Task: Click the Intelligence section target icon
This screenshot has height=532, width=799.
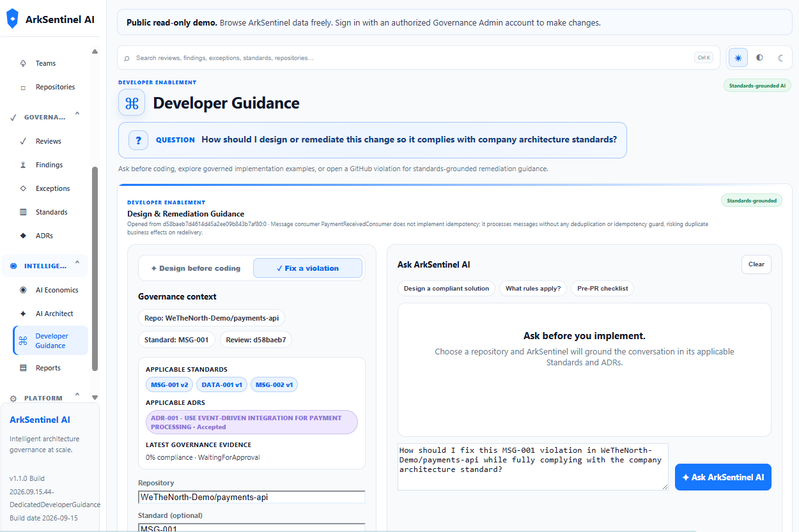Action: click(13, 266)
